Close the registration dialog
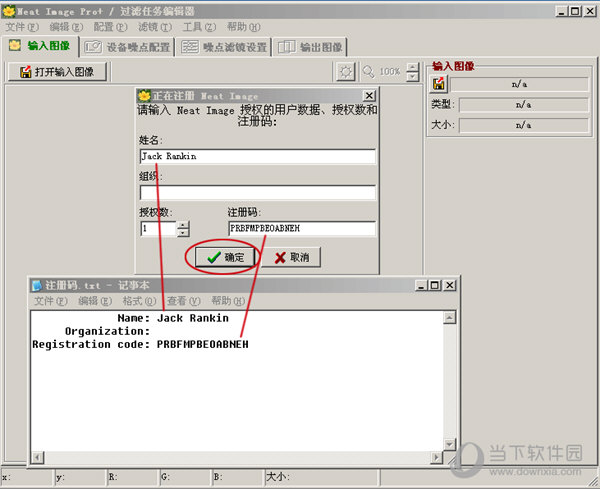The image size is (600, 489). point(369,96)
